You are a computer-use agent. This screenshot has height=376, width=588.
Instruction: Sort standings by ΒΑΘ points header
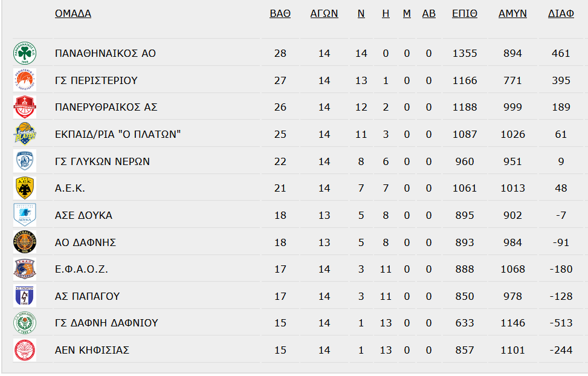tap(280, 13)
